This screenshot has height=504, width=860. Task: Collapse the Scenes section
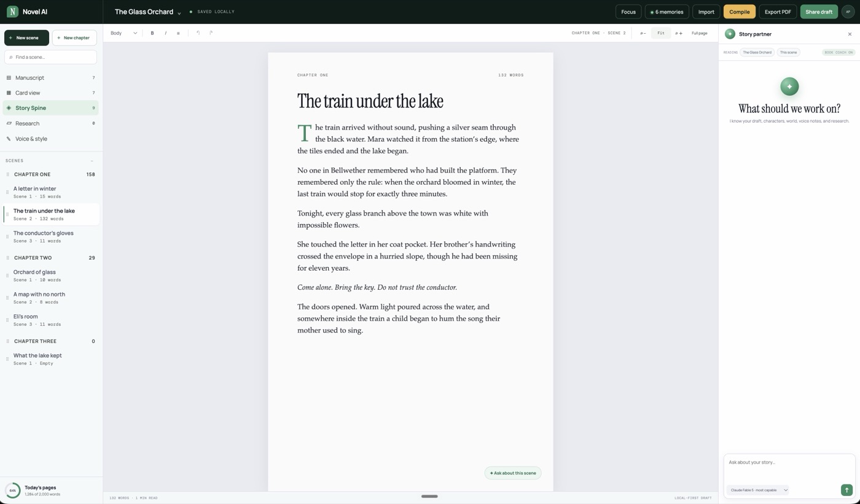[x=92, y=161]
